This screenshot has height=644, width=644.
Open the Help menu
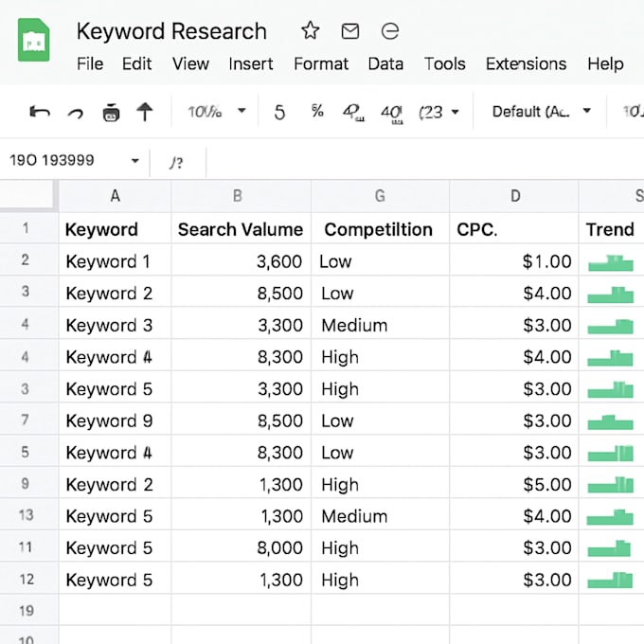605,64
